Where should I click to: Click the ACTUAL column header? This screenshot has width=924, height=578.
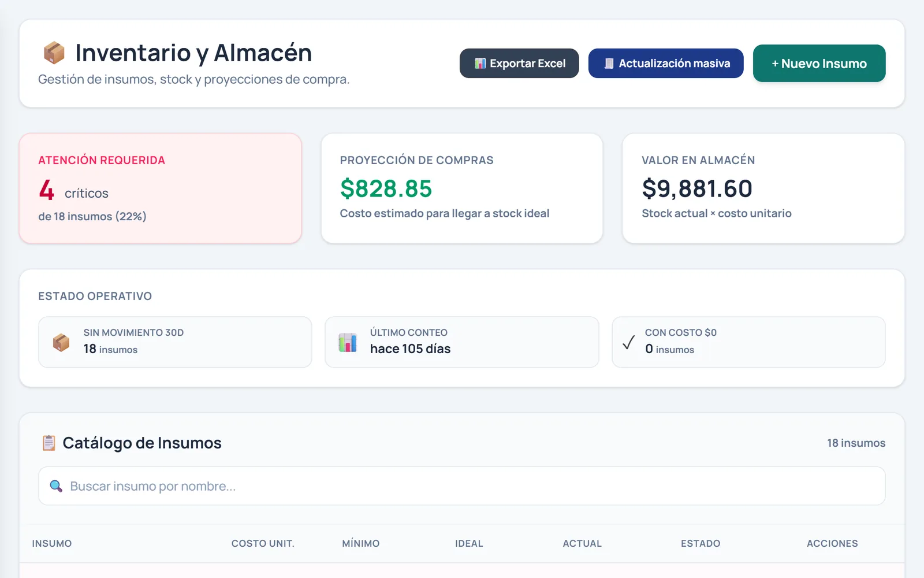coord(582,543)
